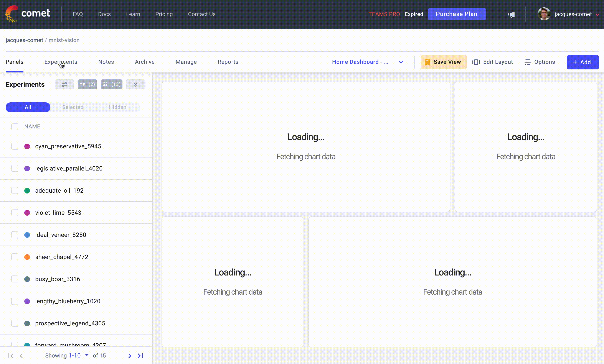Image resolution: width=604 pixels, height=364 pixels.
Task: Go to previous page of experiments
Action: coord(21,356)
